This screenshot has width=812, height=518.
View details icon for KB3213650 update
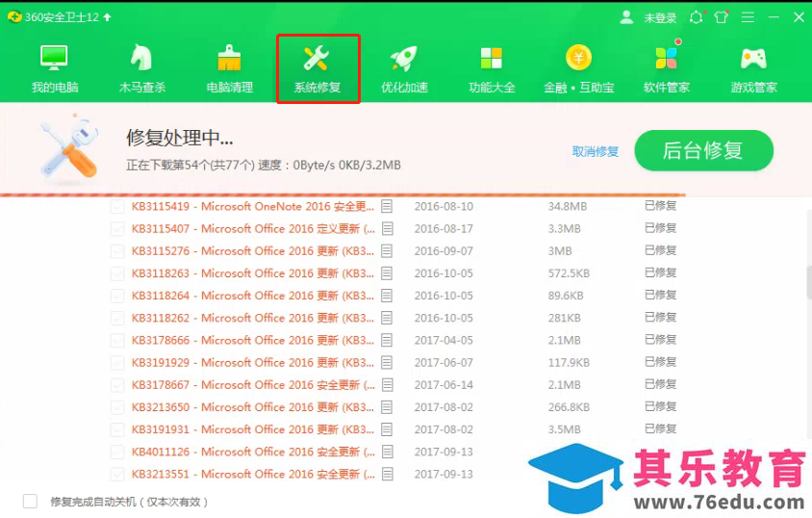coord(387,406)
